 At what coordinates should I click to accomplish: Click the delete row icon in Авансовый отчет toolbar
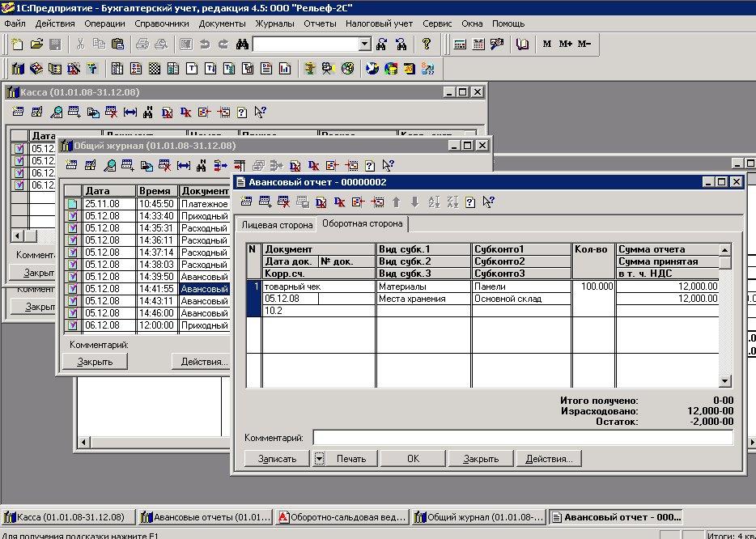coord(283,202)
